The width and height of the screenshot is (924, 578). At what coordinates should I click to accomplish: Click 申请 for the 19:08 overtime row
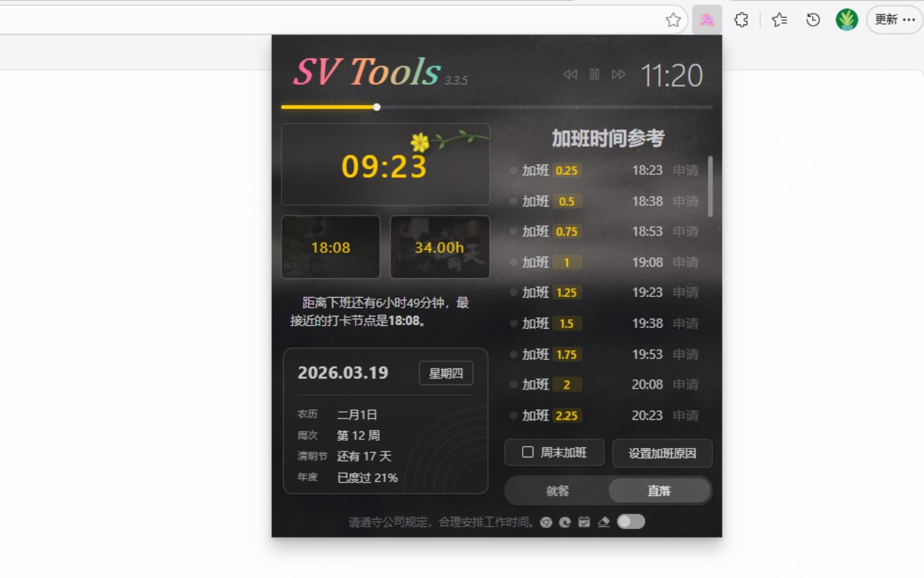(x=686, y=262)
